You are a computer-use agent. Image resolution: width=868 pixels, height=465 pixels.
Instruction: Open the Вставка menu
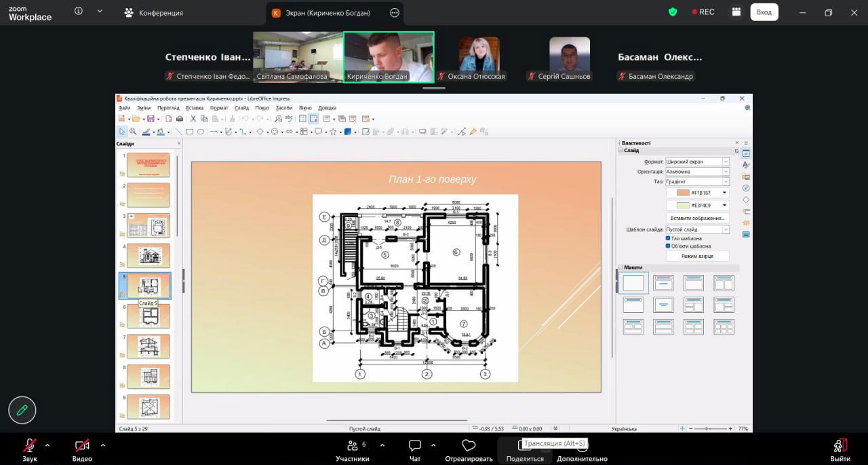click(194, 107)
